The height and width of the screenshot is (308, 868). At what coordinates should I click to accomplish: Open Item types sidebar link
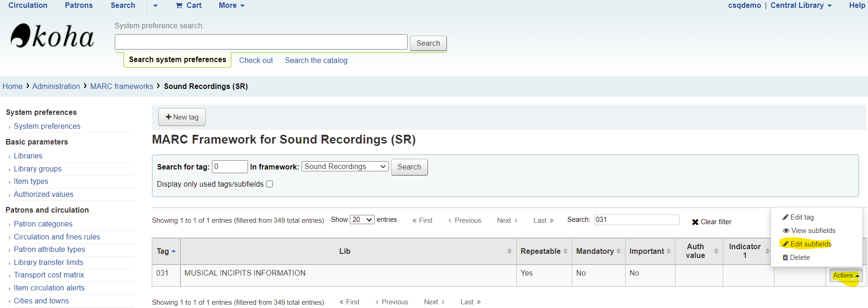click(31, 182)
